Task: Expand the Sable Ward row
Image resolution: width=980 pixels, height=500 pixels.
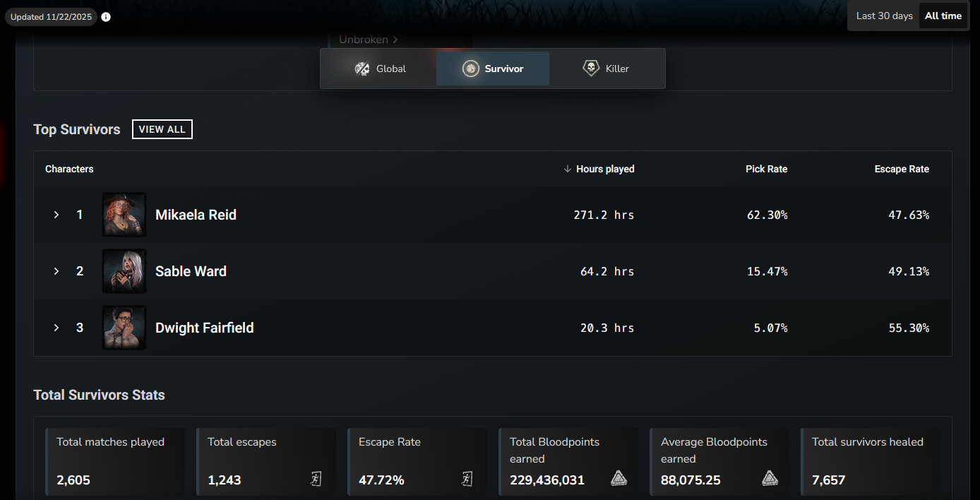Action: pos(56,271)
